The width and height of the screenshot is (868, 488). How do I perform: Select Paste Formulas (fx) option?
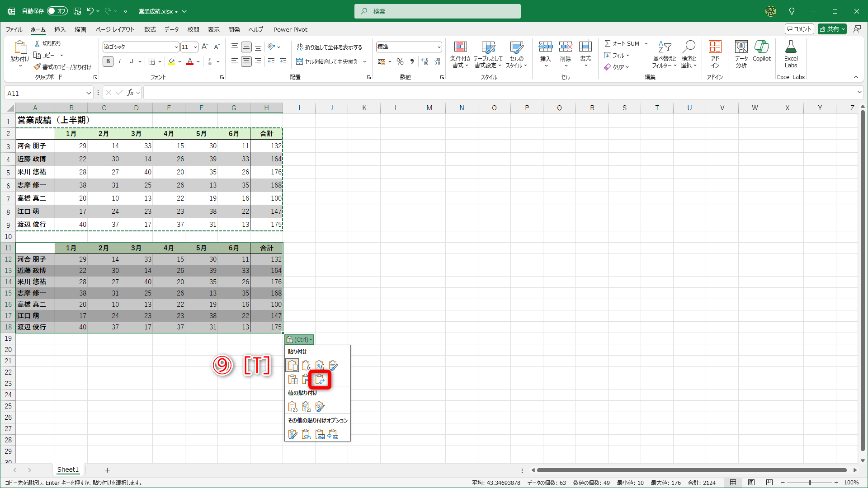[306, 365]
